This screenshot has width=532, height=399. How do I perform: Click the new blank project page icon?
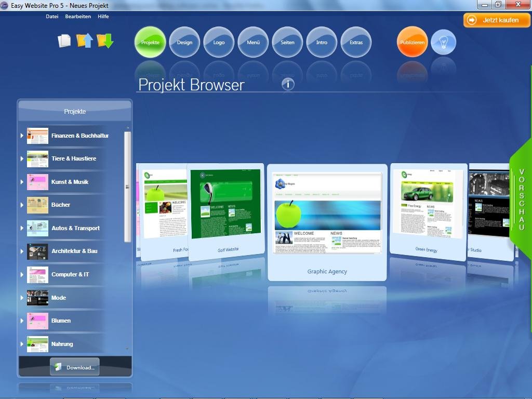64,41
